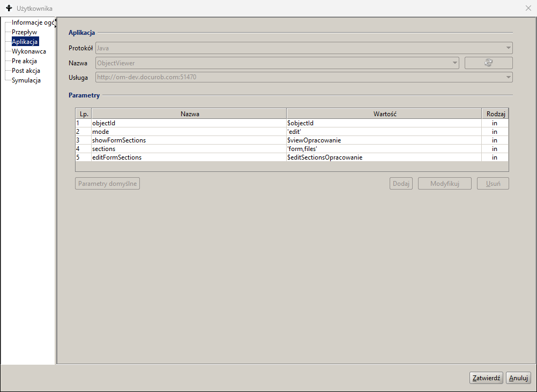
Task: Click the refresh icon button beside Nazwa
Action: coord(488,63)
